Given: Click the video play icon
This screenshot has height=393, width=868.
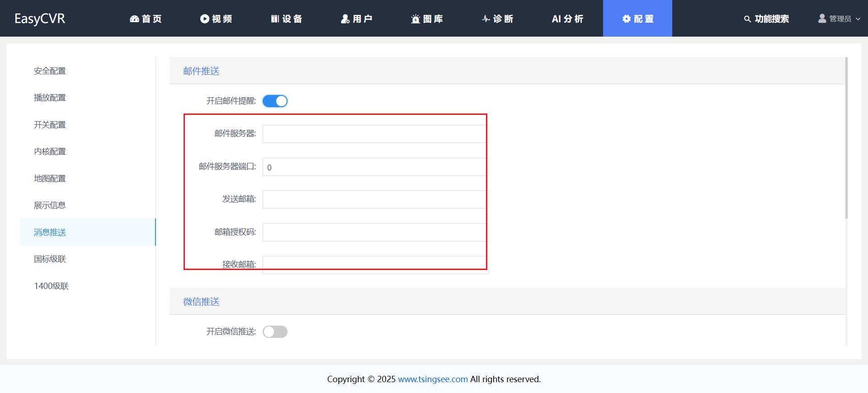Looking at the screenshot, I should 205,19.
